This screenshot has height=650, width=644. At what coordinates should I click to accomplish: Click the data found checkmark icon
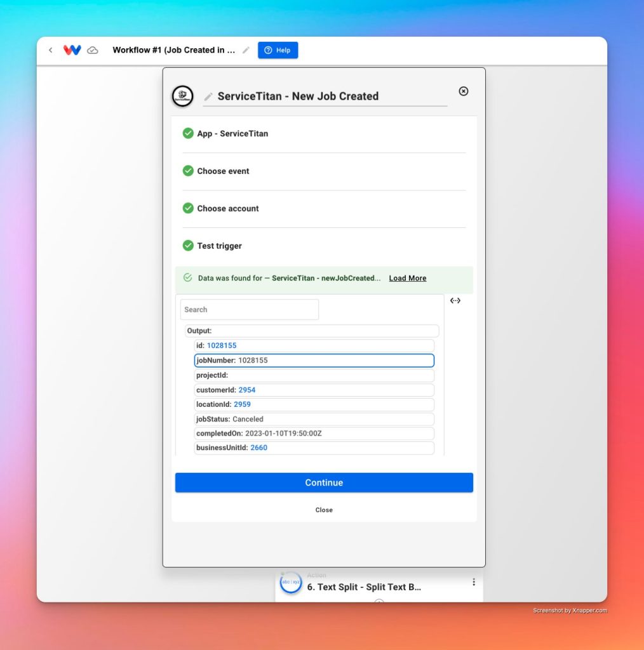(188, 278)
